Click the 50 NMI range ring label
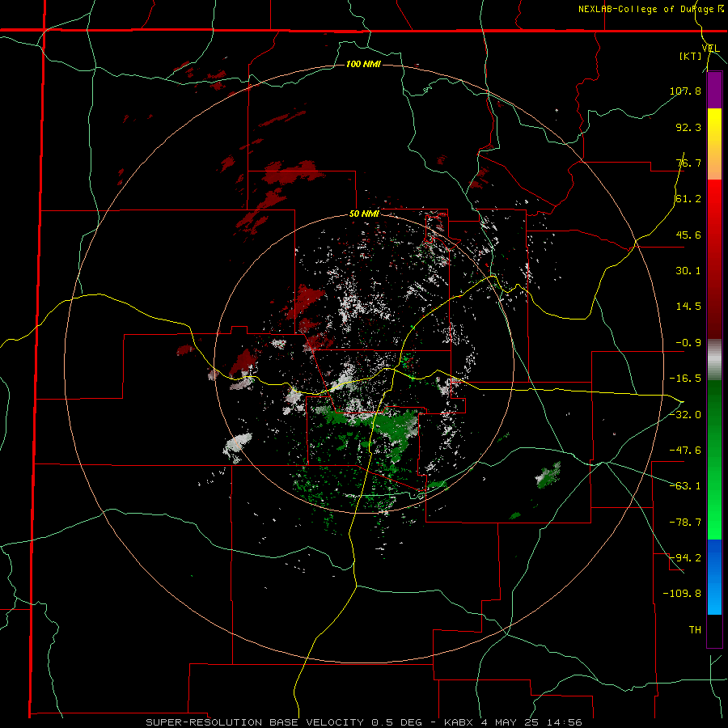The height and width of the screenshot is (728, 728). [364, 214]
